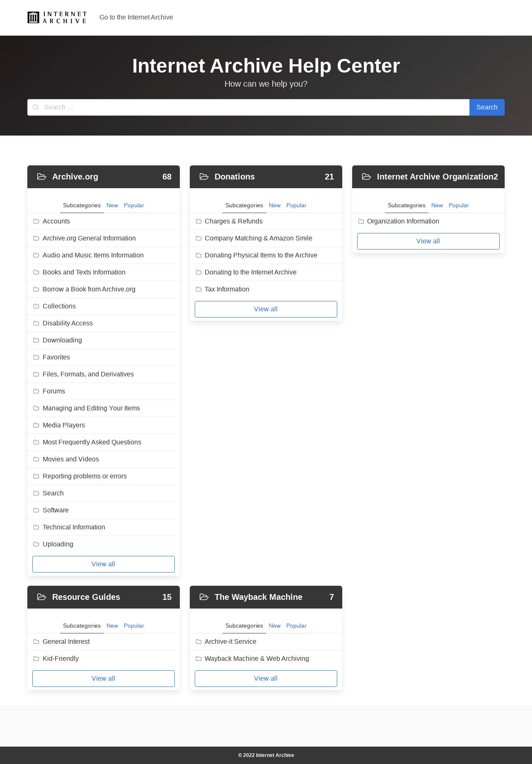Viewport: 532px width, 764px height.
Task: Click the magnifier icon in search field
Action: (x=36, y=107)
